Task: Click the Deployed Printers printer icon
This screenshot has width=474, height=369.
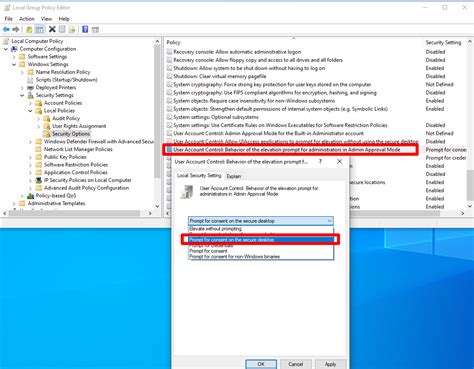Action: click(31, 88)
